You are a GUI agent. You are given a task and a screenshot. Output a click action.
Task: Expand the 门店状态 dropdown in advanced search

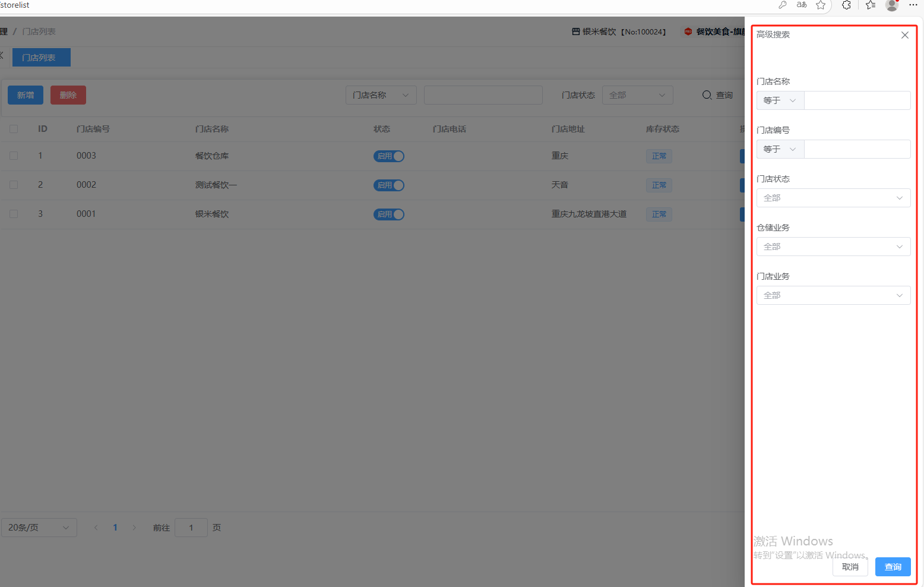point(833,198)
